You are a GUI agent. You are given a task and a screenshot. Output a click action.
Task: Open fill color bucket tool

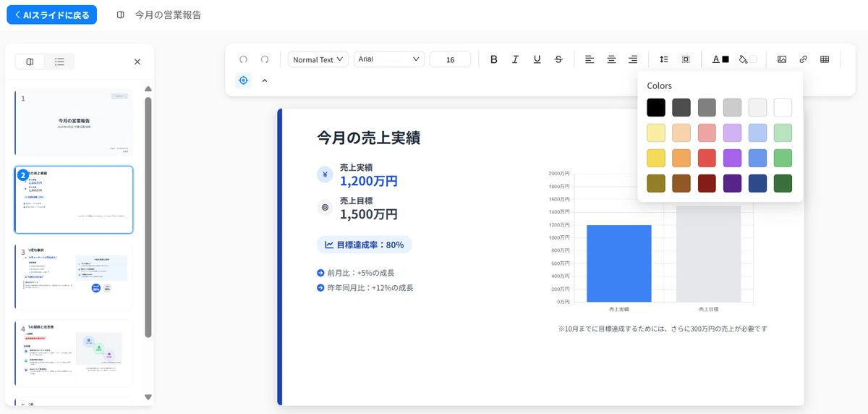click(747, 59)
